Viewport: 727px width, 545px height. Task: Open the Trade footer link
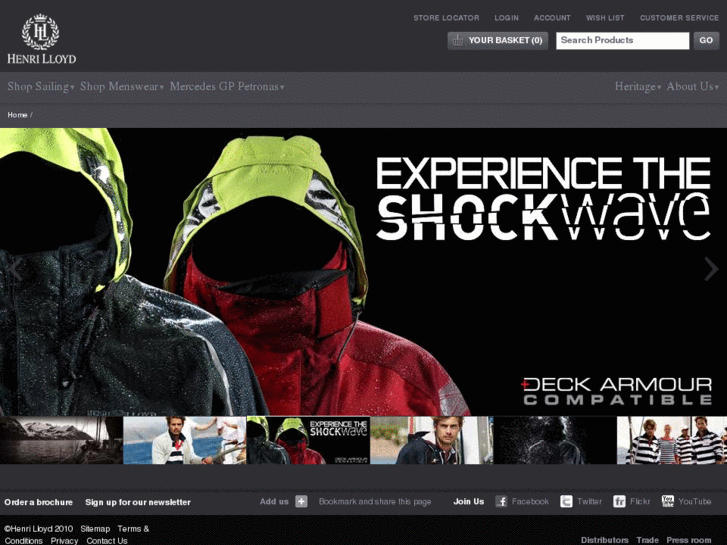point(647,540)
